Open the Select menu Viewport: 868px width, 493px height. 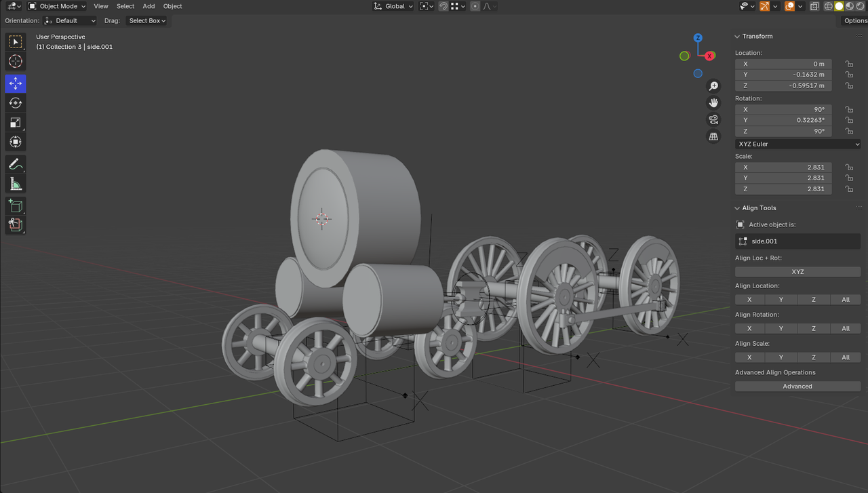pyautogui.click(x=125, y=6)
